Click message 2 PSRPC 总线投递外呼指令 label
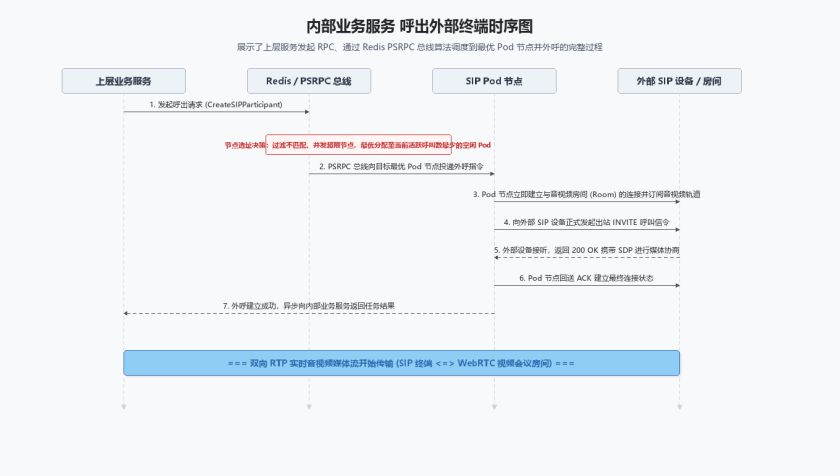The height and width of the screenshot is (476, 840). point(401,167)
